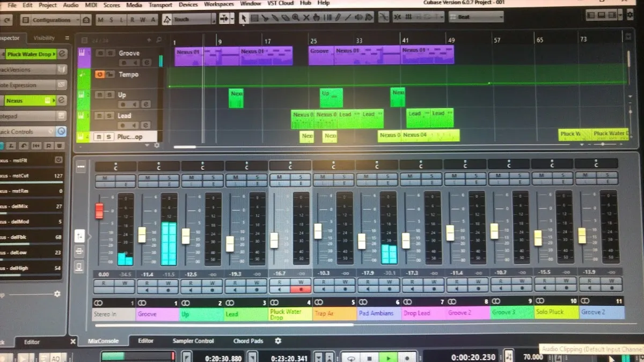Click the Quick Controls section icon
Image resolution: width=644 pixels, height=362 pixels.
(62, 131)
